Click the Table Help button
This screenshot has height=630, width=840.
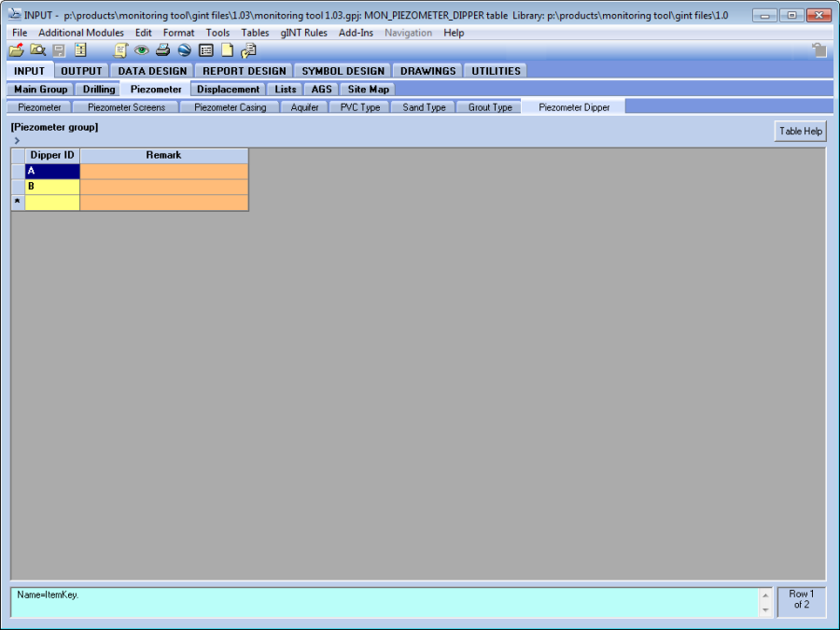[x=801, y=132]
